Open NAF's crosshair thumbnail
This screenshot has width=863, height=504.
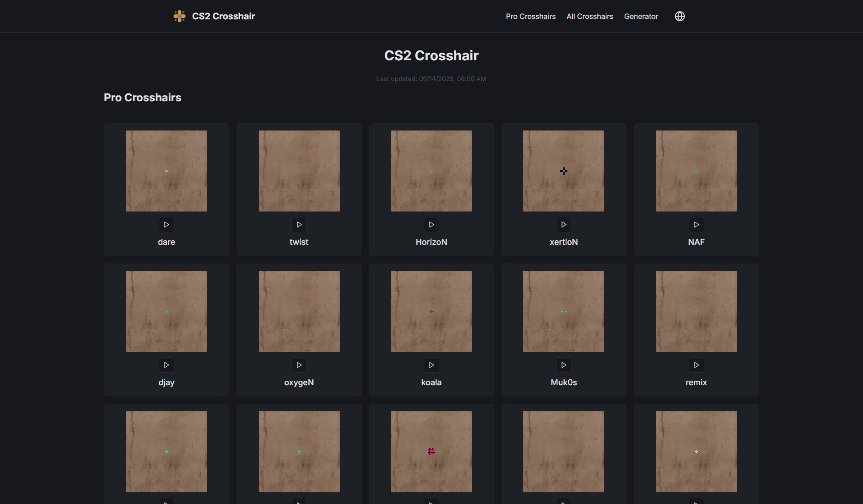[x=697, y=171]
